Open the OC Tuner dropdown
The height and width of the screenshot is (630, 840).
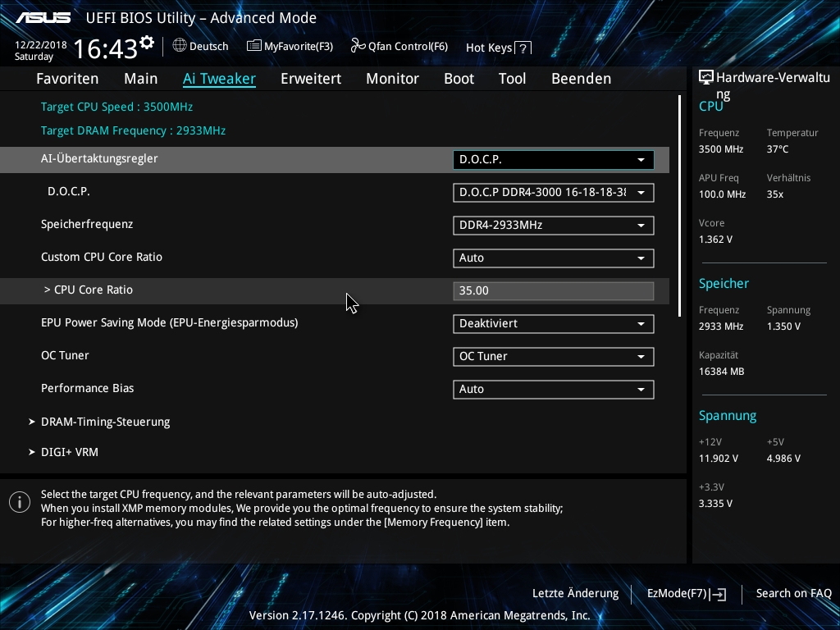[554, 356]
